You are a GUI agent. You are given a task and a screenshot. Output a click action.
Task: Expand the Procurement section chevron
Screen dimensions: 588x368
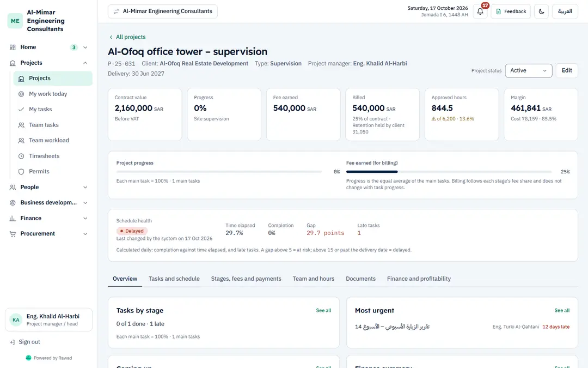coord(85,233)
